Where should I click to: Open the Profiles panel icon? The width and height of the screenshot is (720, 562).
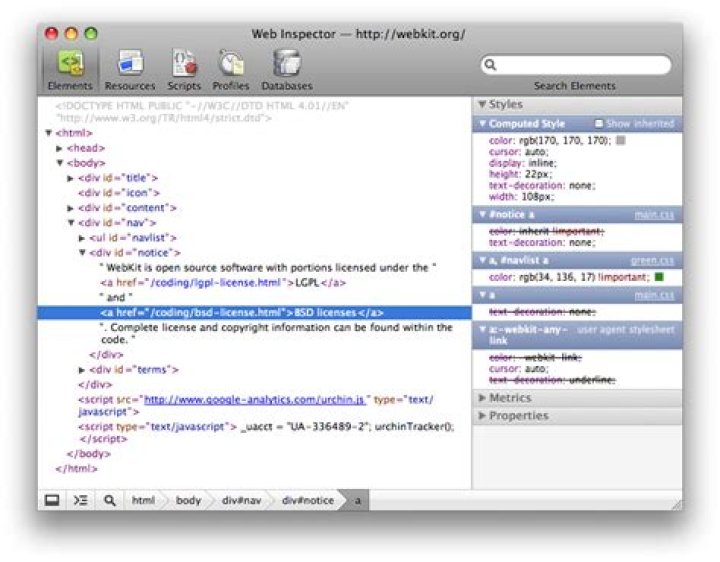point(231,63)
